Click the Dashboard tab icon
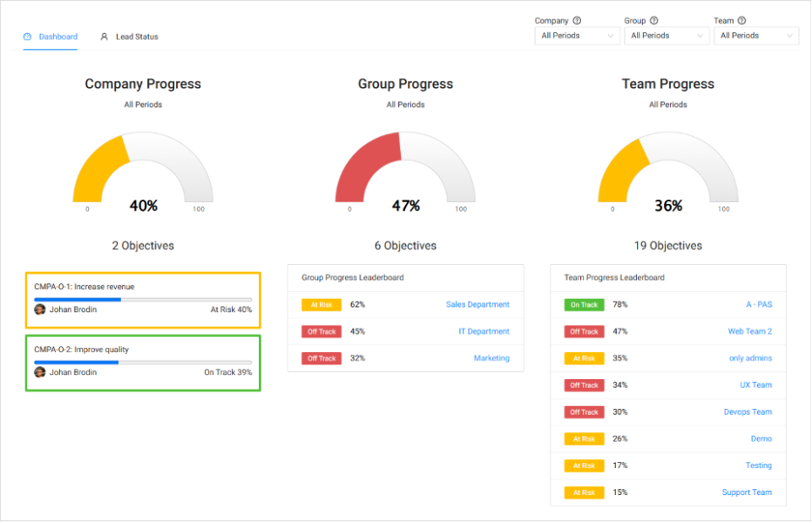The image size is (812, 523). pyautogui.click(x=27, y=37)
